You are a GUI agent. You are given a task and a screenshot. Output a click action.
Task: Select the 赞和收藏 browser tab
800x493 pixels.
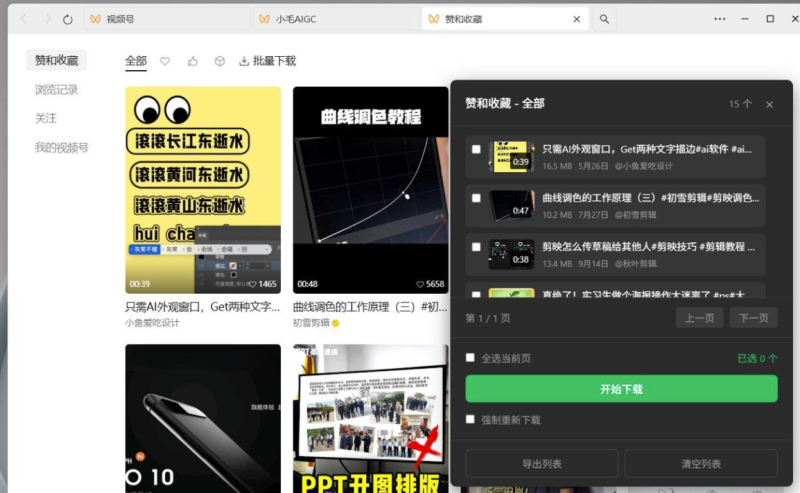(x=505, y=19)
